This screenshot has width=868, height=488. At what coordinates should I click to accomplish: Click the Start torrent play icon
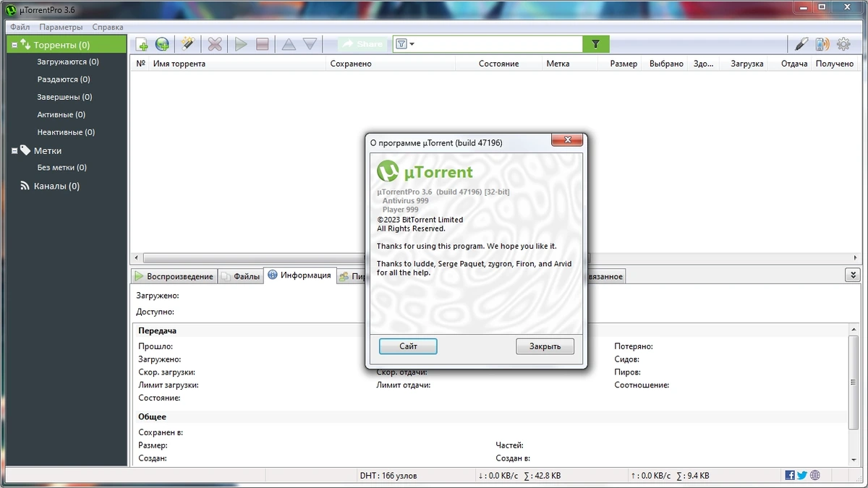[241, 44]
